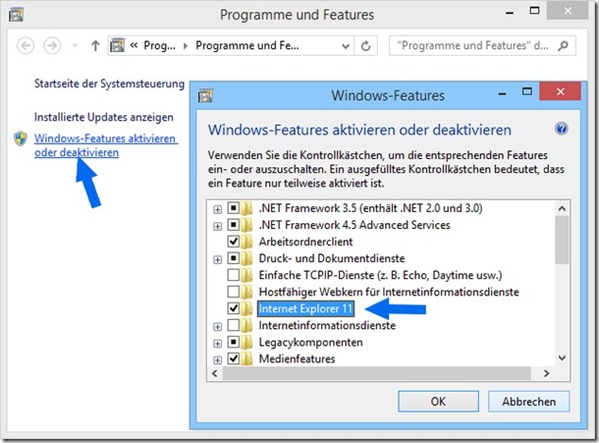Open Startseite der Systemsteuerung link

[109, 84]
